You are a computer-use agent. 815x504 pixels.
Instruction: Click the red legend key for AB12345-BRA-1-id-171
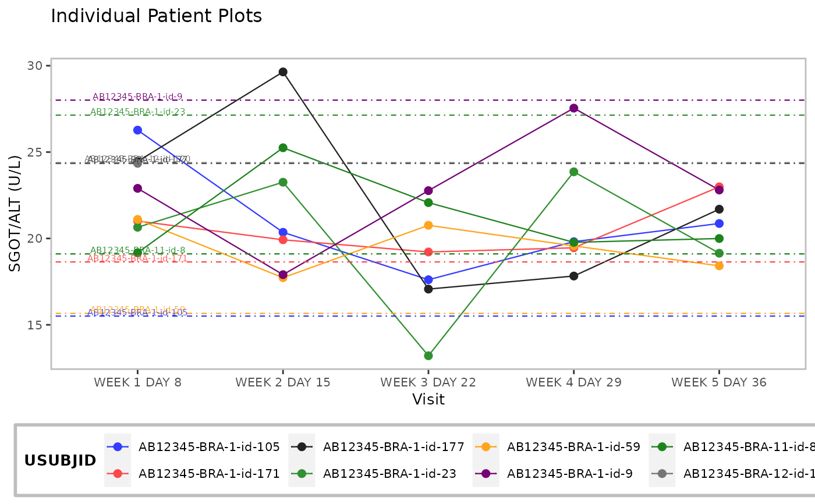(x=118, y=474)
